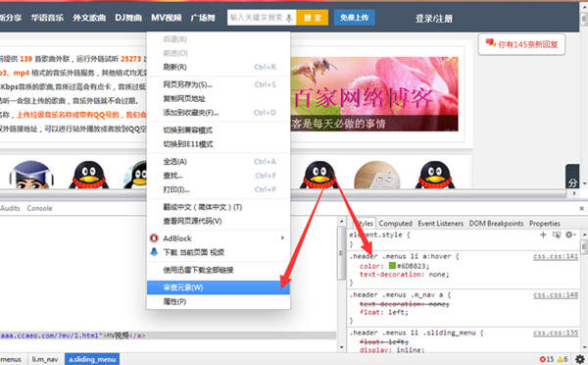The image size is (588, 365).
Task: Choose 添加到收藏夹(F) menu entry
Action: (x=219, y=113)
